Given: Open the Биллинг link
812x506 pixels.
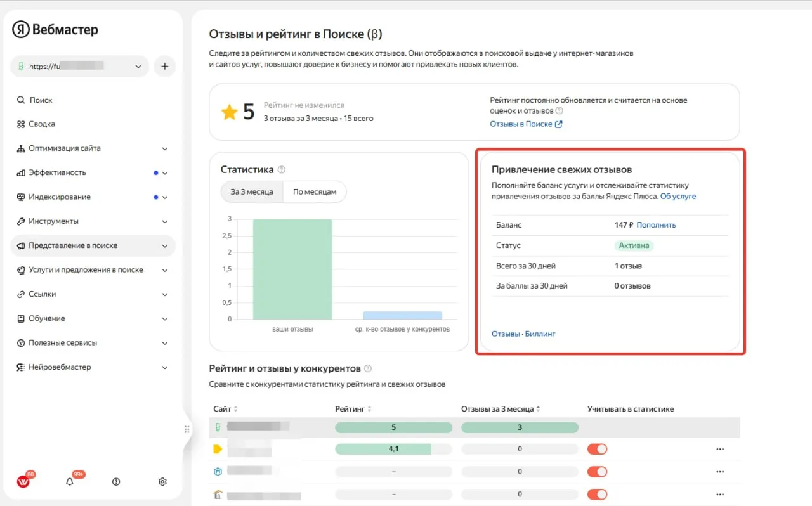Looking at the screenshot, I should tap(540, 334).
